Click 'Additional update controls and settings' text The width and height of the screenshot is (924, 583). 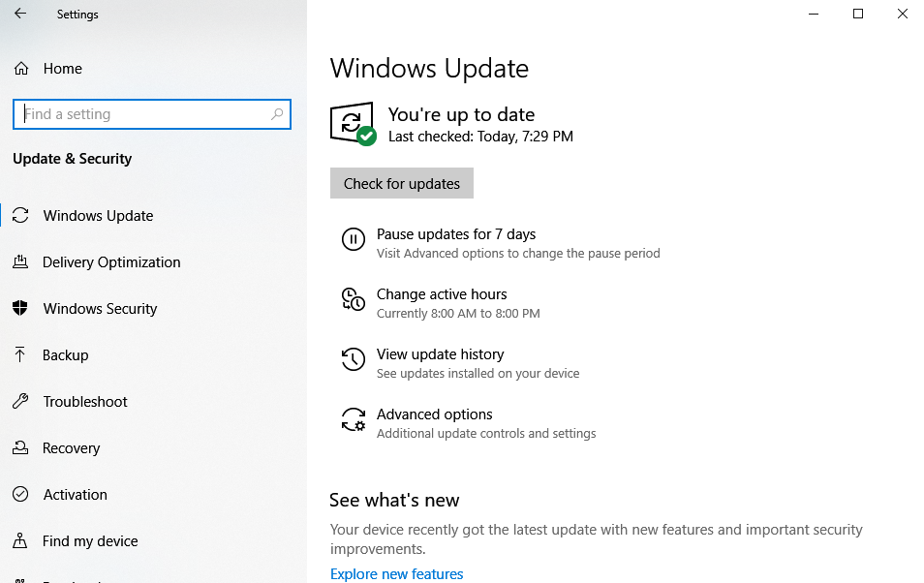[x=486, y=434]
